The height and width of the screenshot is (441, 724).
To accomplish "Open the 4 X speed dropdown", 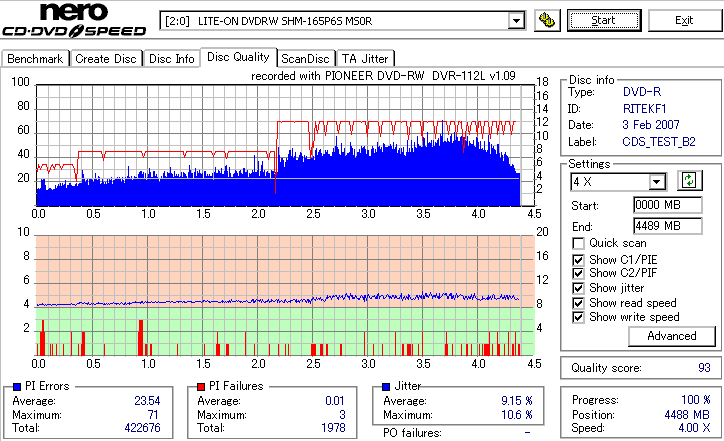I will [657, 182].
